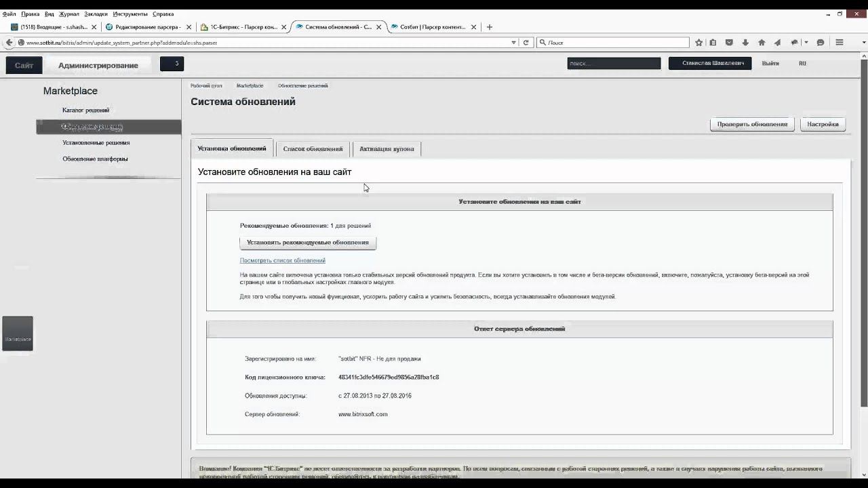Image resolution: width=868 pixels, height=488 pixels.
Task: Open the downloads arrow icon
Action: point(745,42)
